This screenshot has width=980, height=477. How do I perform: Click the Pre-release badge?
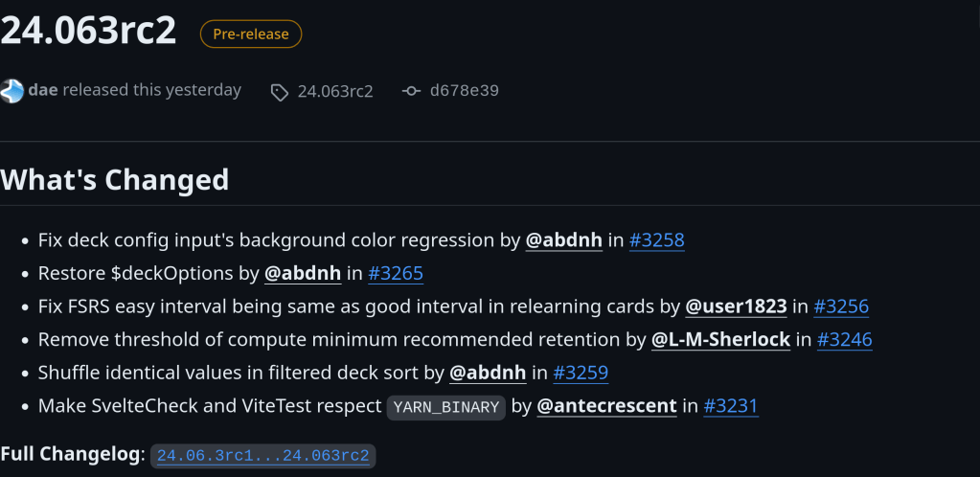(x=251, y=34)
